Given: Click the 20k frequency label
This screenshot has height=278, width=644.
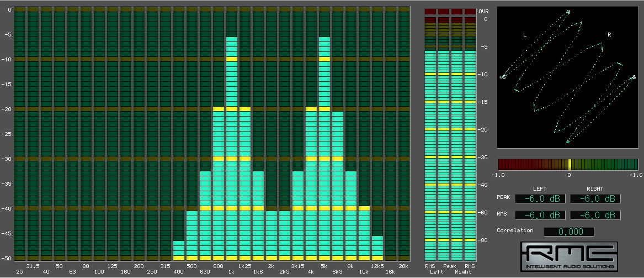Looking at the screenshot, I should pos(404,266).
